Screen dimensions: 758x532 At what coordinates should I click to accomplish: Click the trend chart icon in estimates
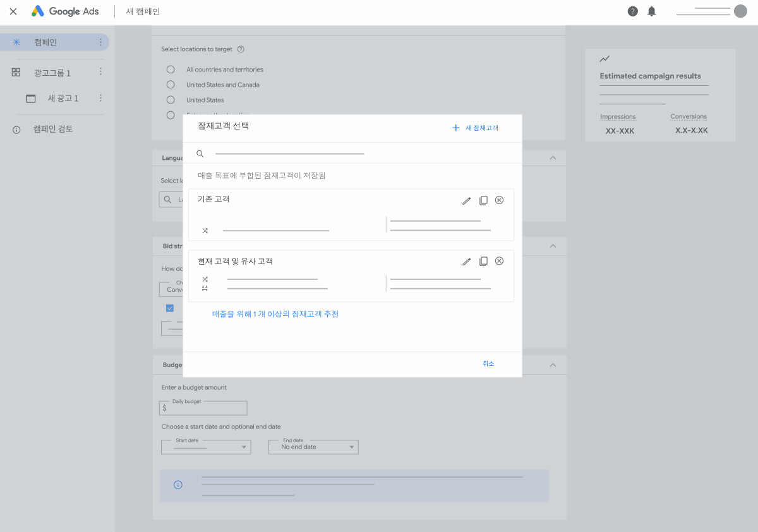pyautogui.click(x=605, y=59)
